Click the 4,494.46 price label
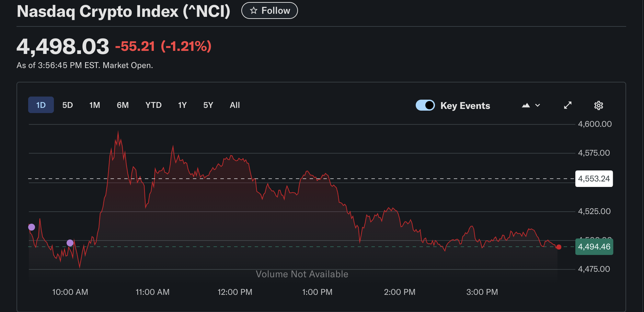This screenshot has width=644, height=312. [x=594, y=247]
